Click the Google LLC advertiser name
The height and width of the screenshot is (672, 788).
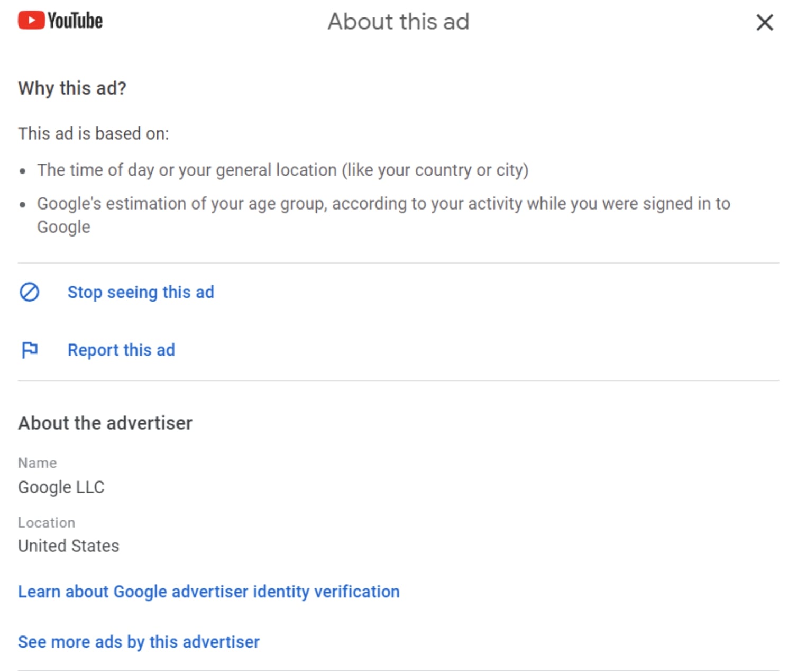click(61, 487)
